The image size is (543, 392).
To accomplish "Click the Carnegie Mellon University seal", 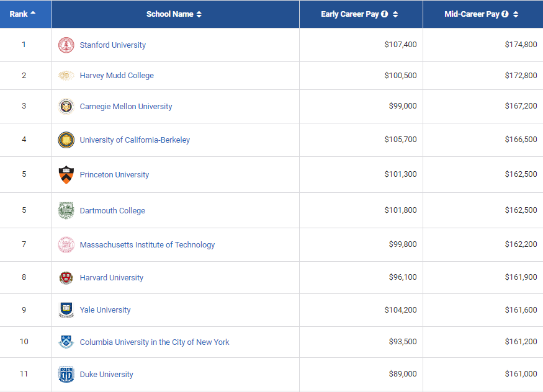I will [x=66, y=106].
